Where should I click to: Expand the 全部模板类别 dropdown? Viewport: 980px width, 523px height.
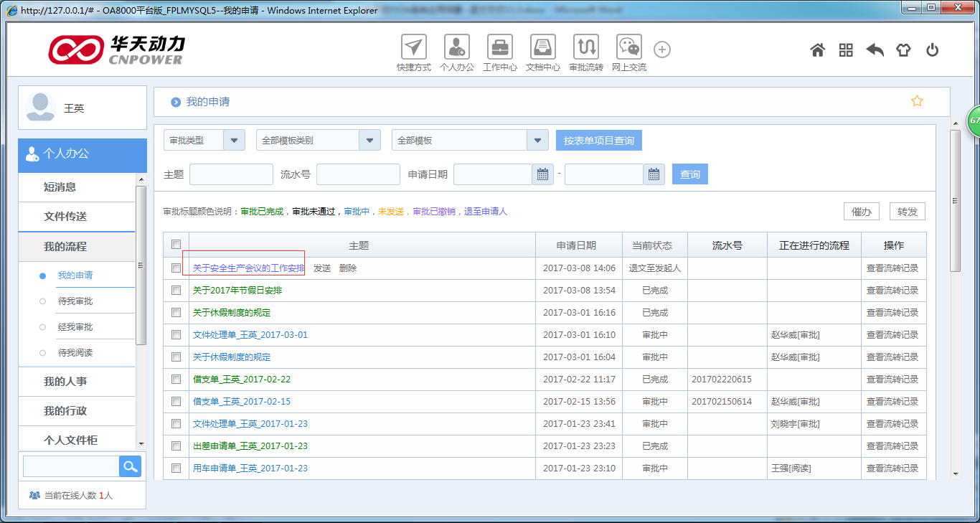coord(369,141)
